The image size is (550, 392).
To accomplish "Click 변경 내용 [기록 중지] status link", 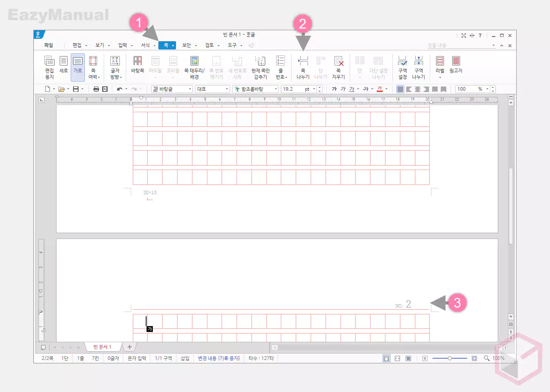I will (x=218, y=358).
